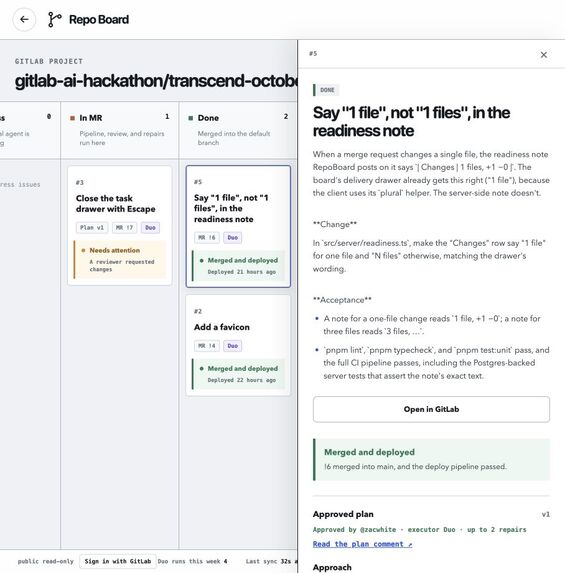
Task: Click the 'Open in GitLab' button
Action: 431,409
